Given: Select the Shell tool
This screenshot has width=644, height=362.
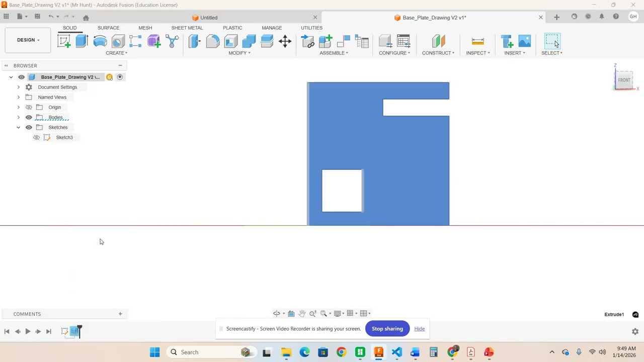Looking at the screenshot, I should pos(230,41).
